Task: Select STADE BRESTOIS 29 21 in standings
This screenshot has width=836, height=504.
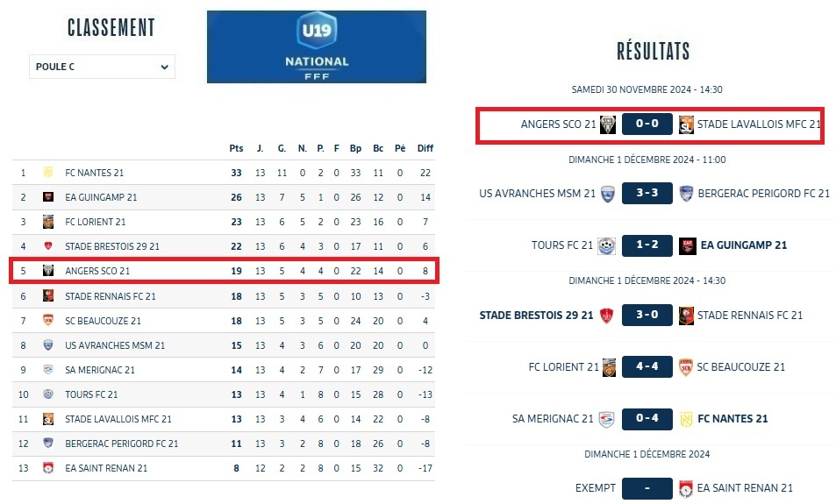Action: point(112,246)
